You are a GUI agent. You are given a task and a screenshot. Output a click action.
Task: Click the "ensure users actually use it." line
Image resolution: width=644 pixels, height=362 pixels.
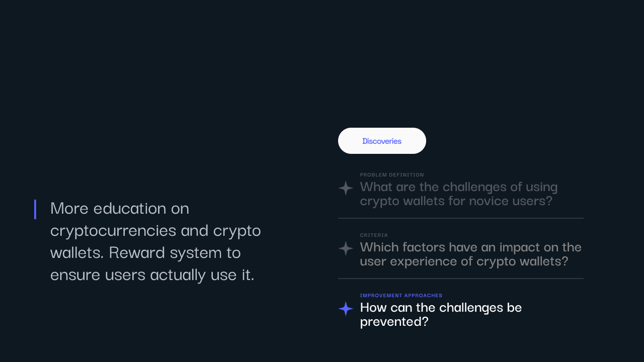(152, 275)
